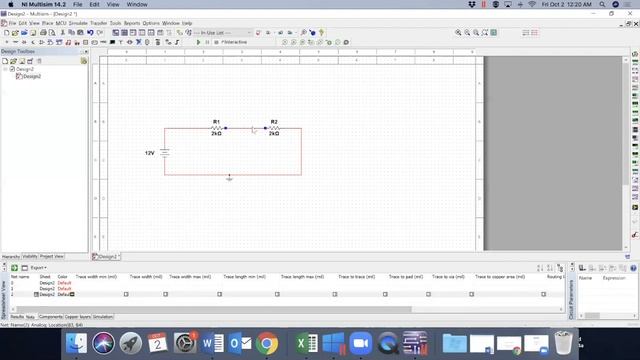Check the Trace length max box for net 2
Screen dimensions: 640x360
click(335, 294)
